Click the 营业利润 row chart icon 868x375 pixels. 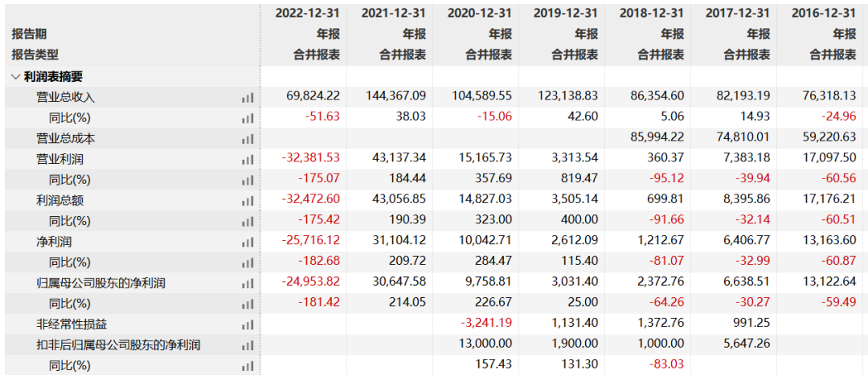point(248,159)
